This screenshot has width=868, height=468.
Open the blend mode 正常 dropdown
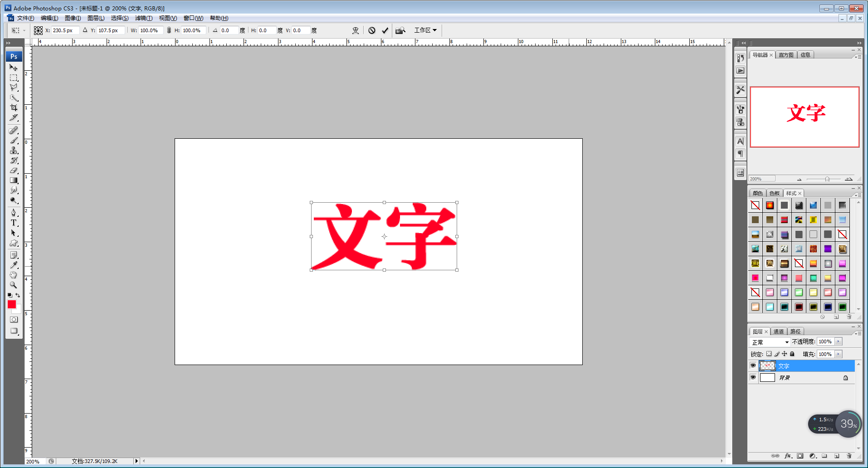[x=770, y=342]
